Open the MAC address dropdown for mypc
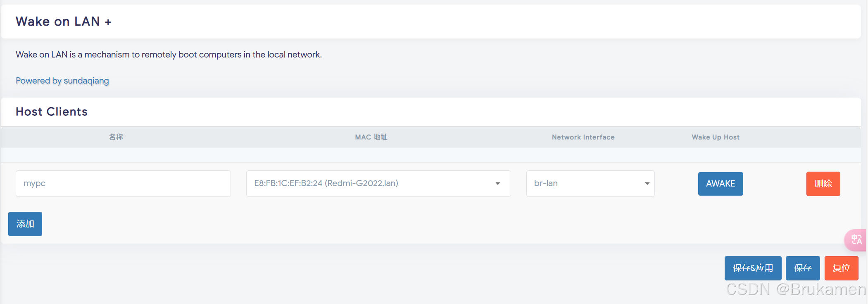The image size is (868, 304). (x=378, y=183)
